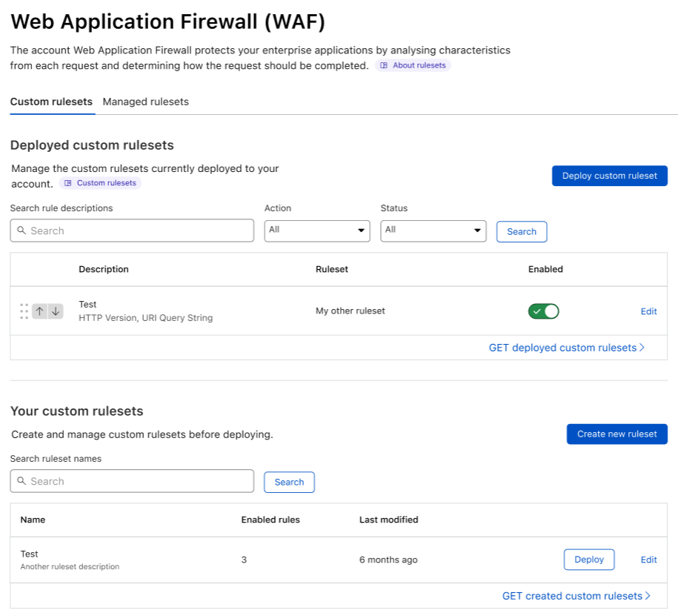This screenshot has height=616, width=678.
Task: Click the info icon on Custom rulesets badge
Action: click(68, 182)
